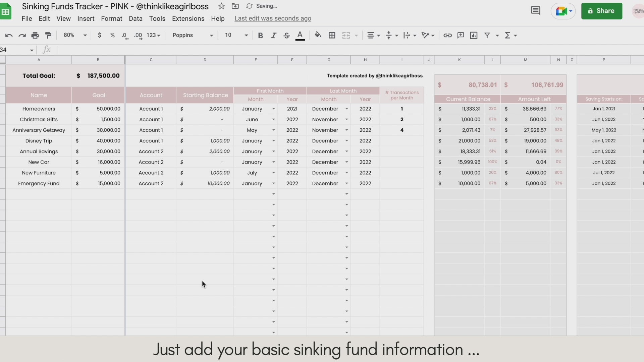Click the green Share button
Screen dimensions: 644x362
pos(601,11)
